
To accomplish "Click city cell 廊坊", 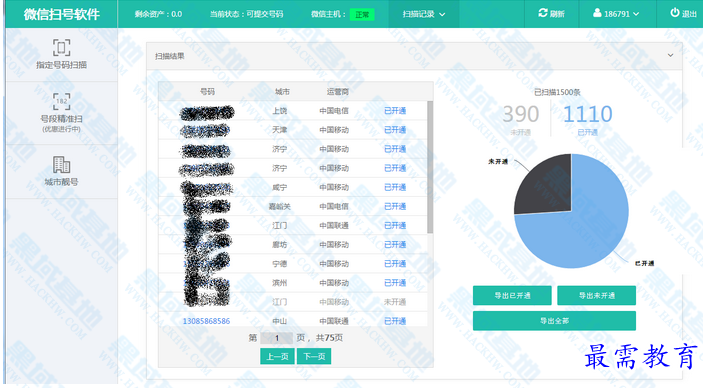I will point(280,244).
